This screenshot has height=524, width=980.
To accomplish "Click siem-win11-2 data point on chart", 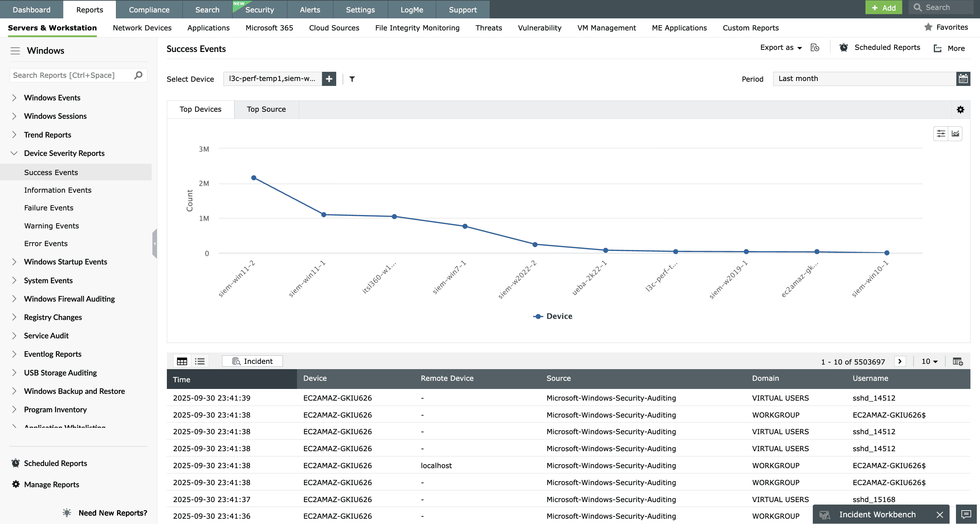I will [254, 178].
